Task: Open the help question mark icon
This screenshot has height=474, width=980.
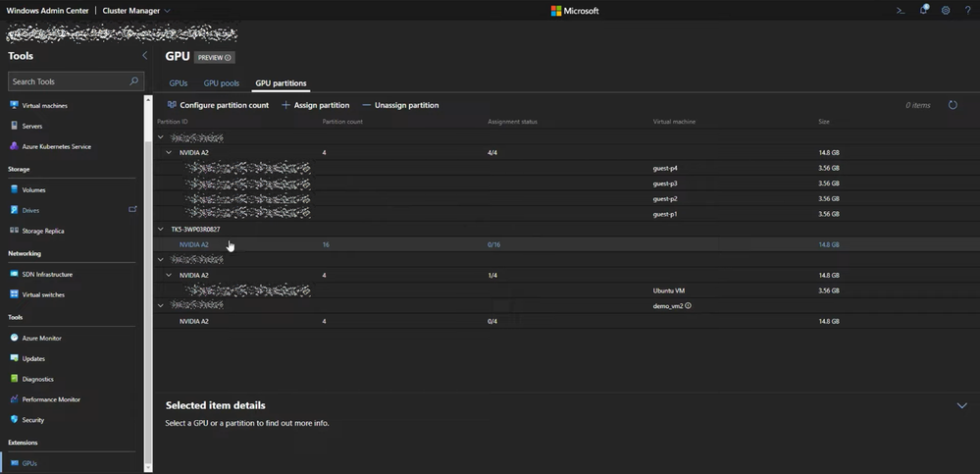Action: 967,11
